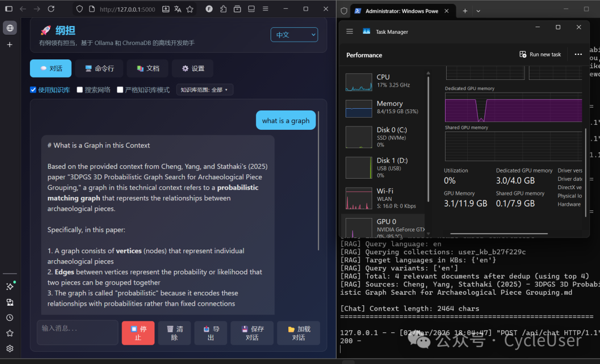
Task: Click the shield icon in terminal title bar
Action: click(344, 11)
